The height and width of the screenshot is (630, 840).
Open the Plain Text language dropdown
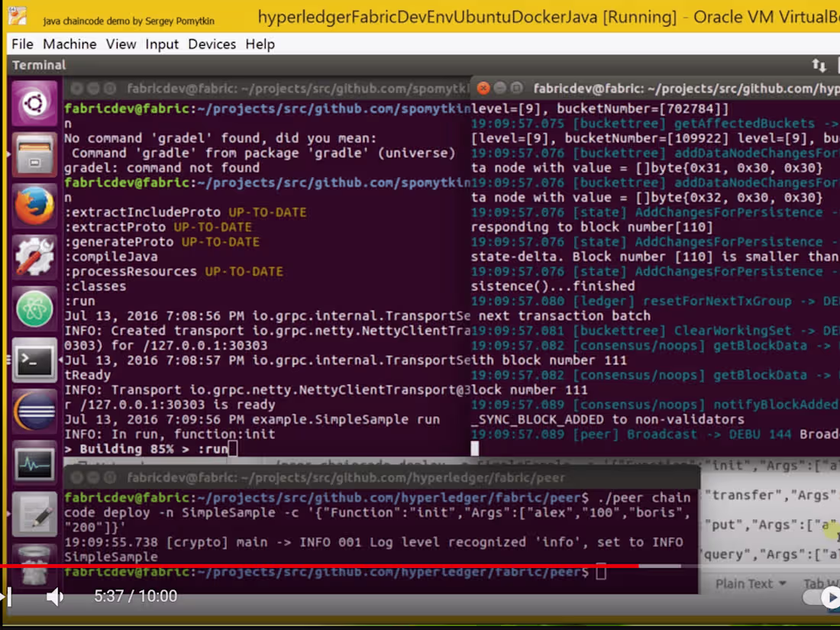pyautogui.click(x=750, y=583)
